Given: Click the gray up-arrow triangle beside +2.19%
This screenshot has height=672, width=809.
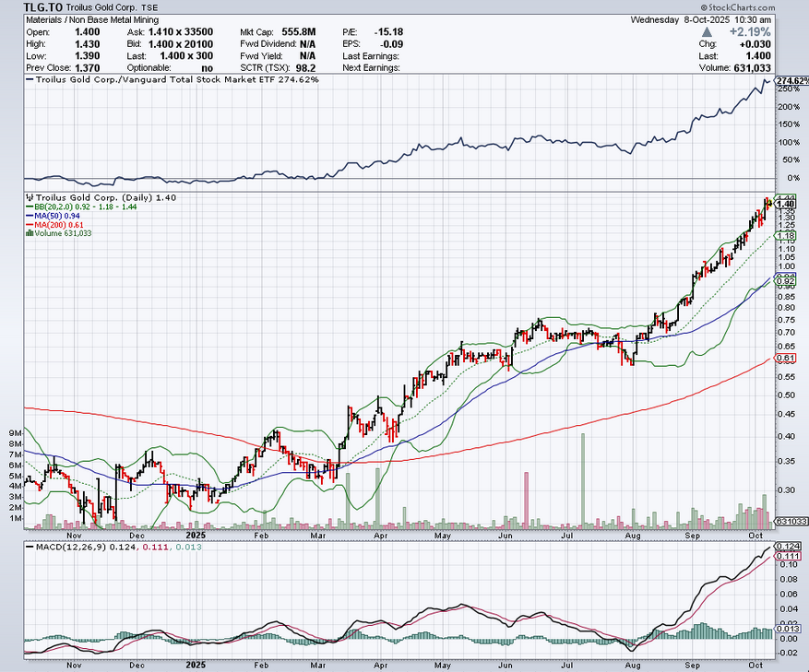Looking at the screenshot, I should click(708, 32).
